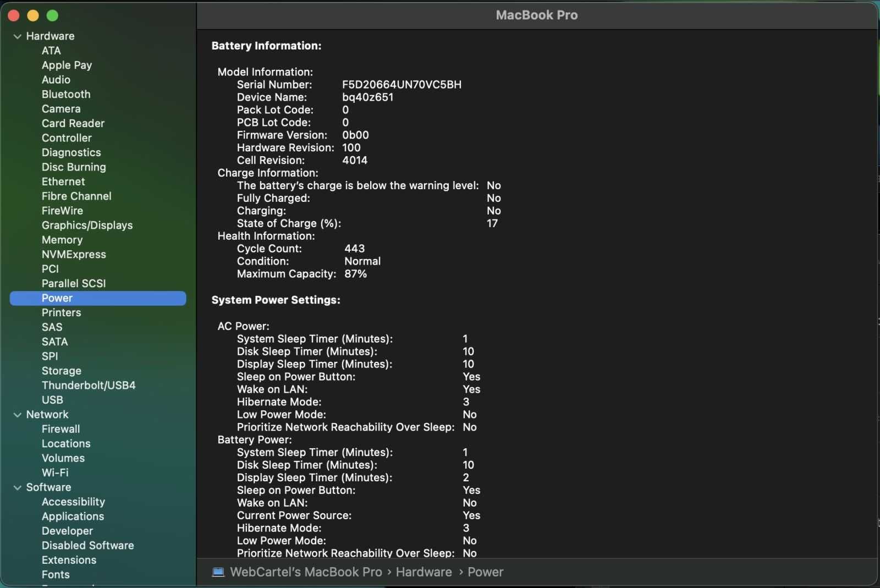
Task: Collapse the Network section chevron
Action: tap(18, 415)
